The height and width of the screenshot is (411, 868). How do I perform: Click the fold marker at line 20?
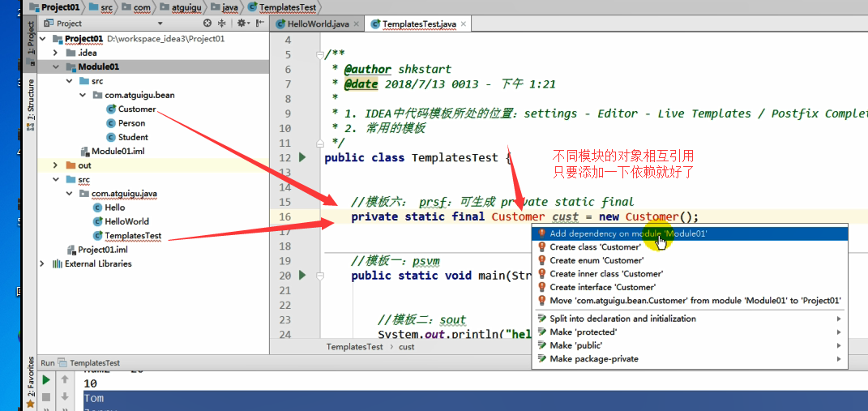[x=319, y=276]
